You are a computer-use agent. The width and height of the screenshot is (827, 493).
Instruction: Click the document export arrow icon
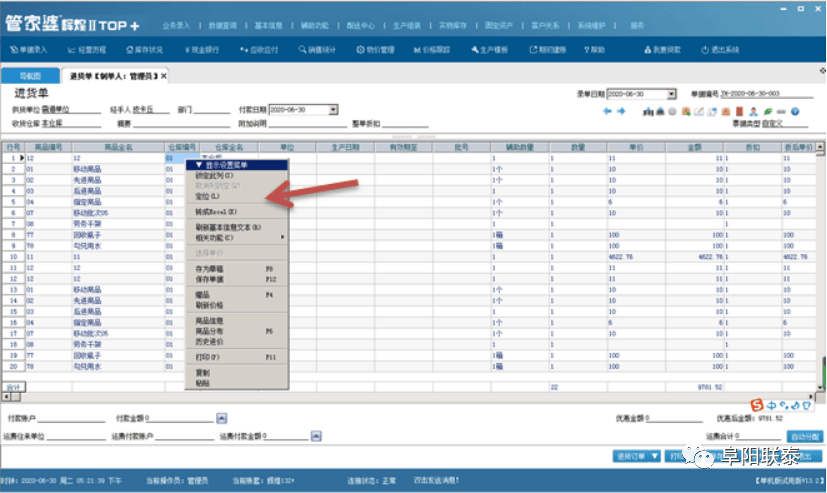pyautogui.click(x=713, y=112)
